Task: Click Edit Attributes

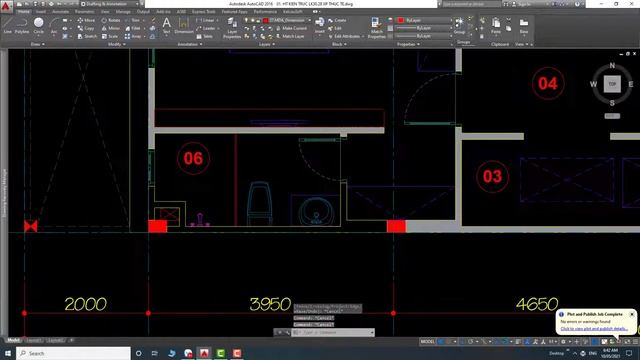Action: point(344,36)
